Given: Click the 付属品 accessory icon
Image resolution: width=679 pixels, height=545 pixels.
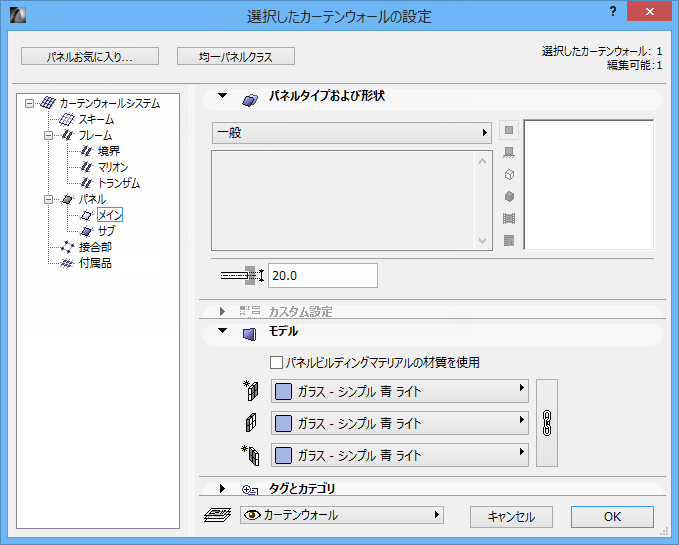Looking at the screenshot, I should (67, 263).
